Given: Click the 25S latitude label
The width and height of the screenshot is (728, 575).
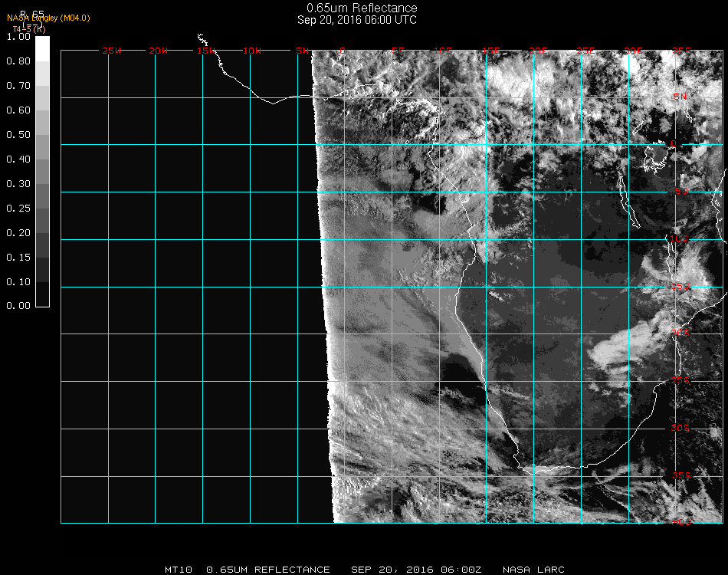Looking at the screenshot, I should point(681,380).
